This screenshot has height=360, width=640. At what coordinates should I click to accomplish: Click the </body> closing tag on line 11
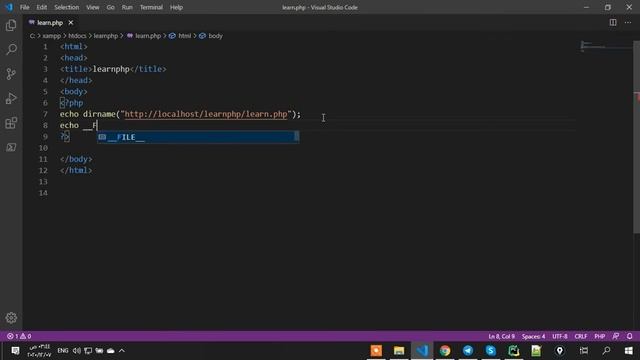[76, 159]
